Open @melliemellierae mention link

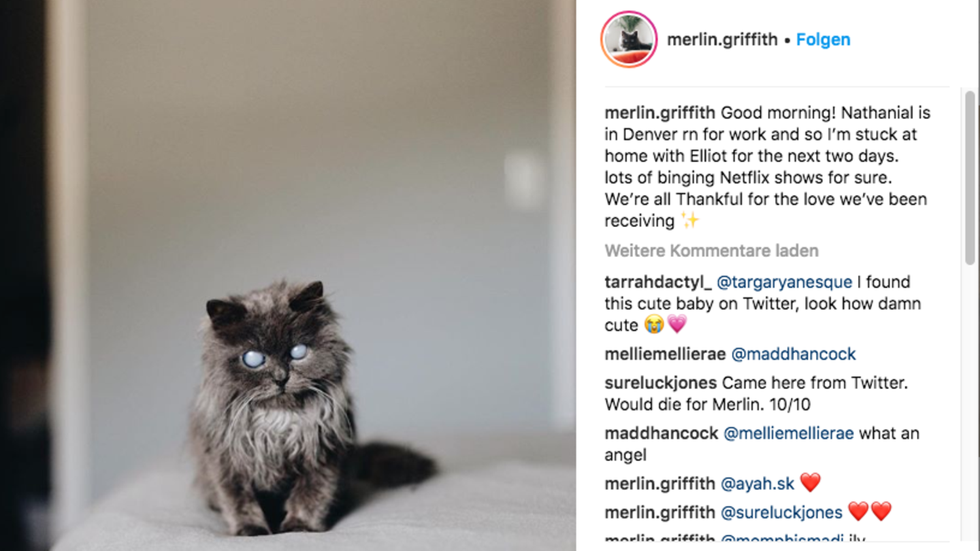(788, 433)
